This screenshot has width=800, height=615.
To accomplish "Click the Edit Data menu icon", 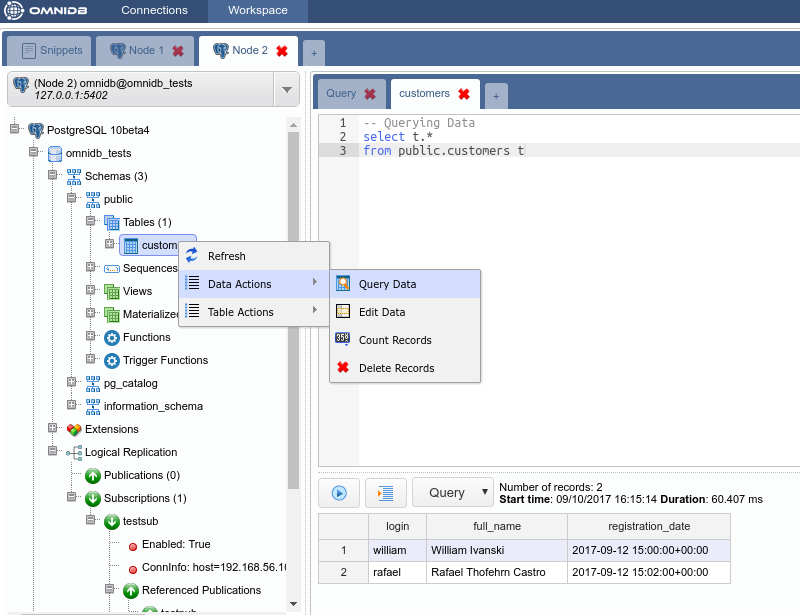I will coord(343,312).
